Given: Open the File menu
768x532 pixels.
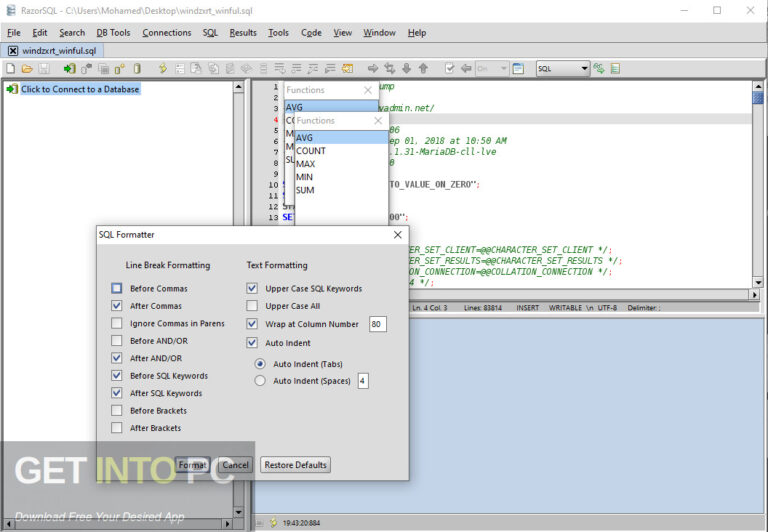Looking at the screenshot, I should pyautogui.click(x=14, y=33).
